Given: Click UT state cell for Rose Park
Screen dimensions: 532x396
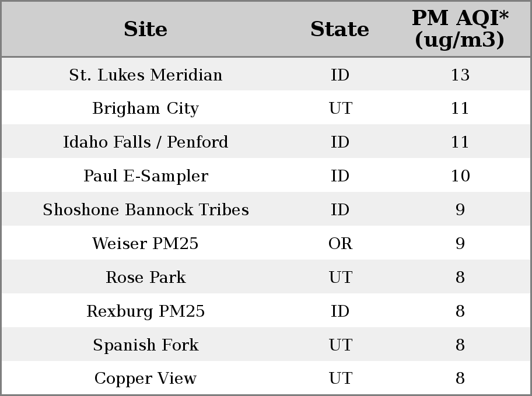Looking at the screenshot, I should pos(340,277).
